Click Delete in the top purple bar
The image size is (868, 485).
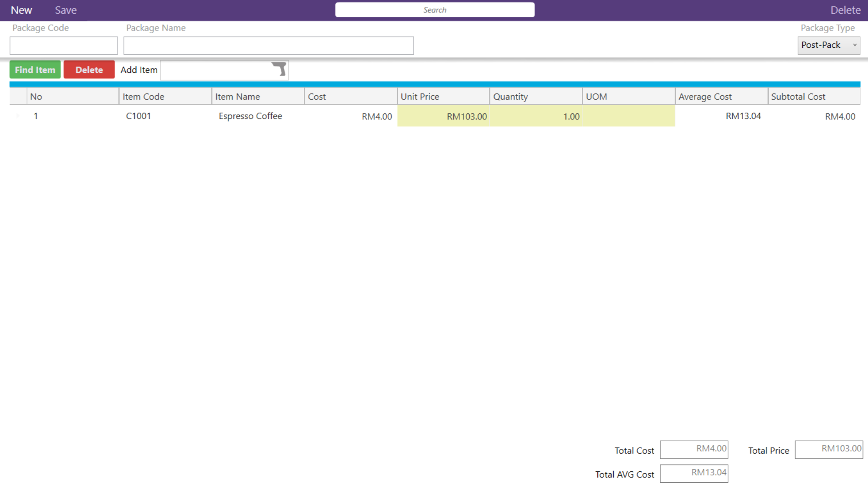point(845,10)
